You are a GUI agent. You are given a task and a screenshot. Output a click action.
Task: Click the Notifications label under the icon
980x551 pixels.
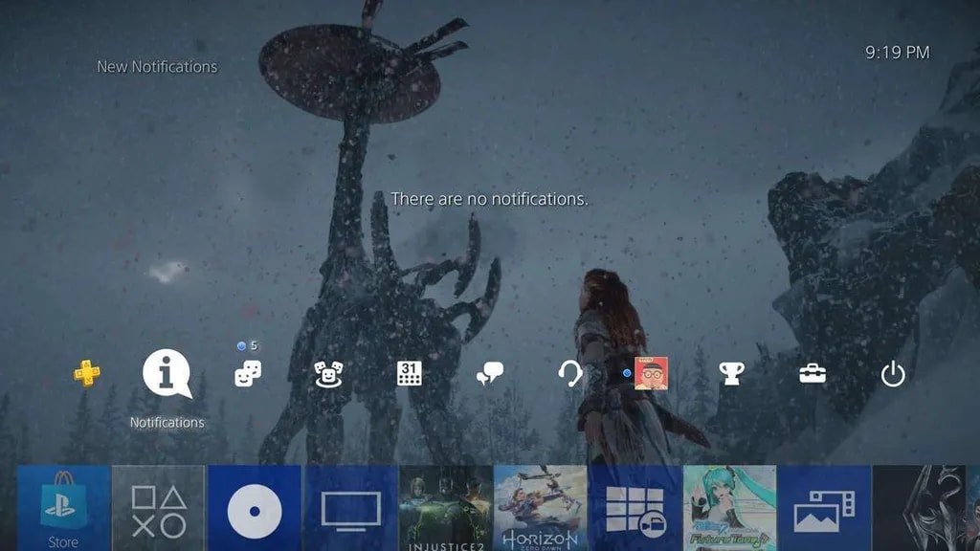[167, 423]
